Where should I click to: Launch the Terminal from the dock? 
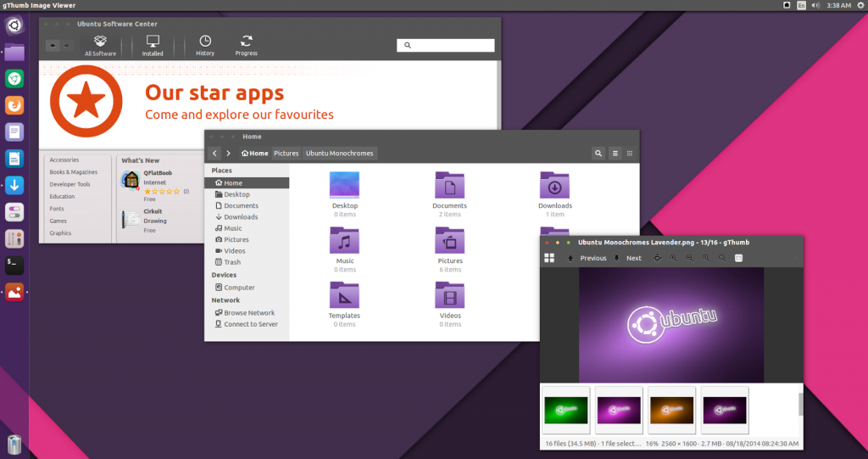click(x=14, y=265)
